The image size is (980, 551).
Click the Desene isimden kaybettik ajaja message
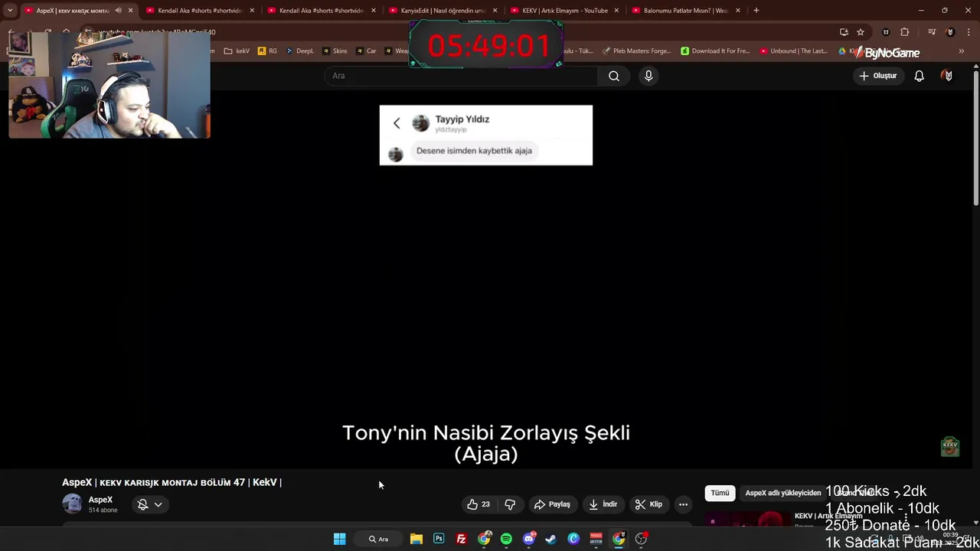click(474, 151)
